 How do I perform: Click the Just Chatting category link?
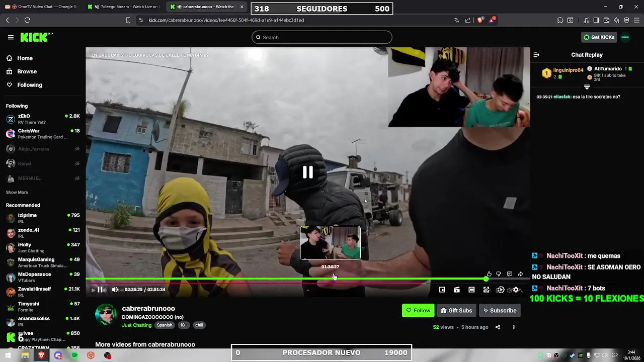pos(136,325)
